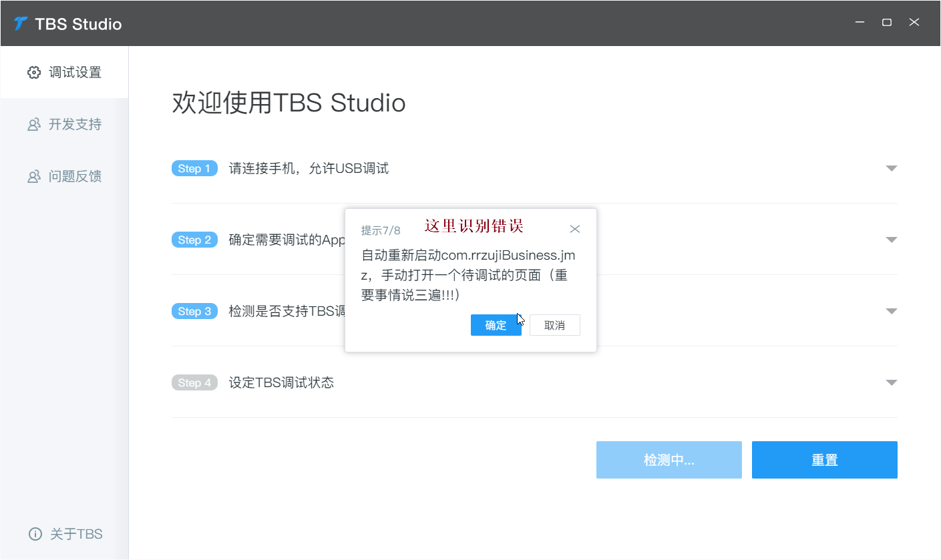Select the 请连接手机，允许USB调试 text
This screenshot has width=941, height=560.
tap(309, 168)
